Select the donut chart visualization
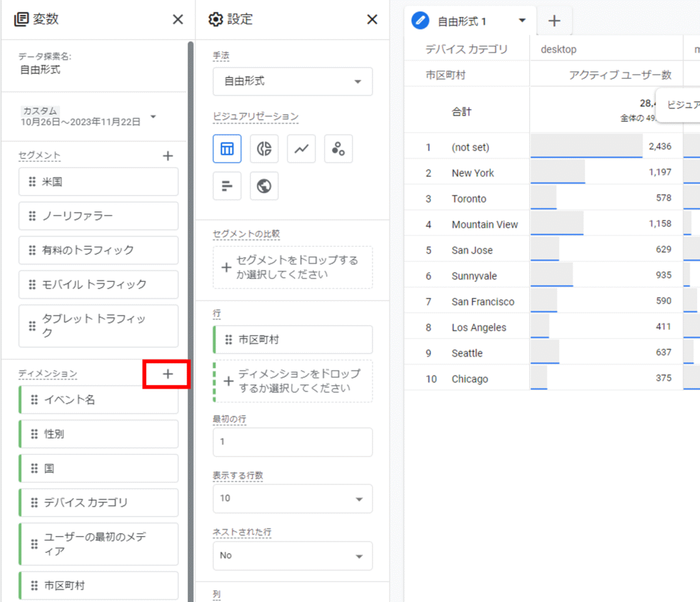This screenshot has width=700, height=602. coord(264,149)
